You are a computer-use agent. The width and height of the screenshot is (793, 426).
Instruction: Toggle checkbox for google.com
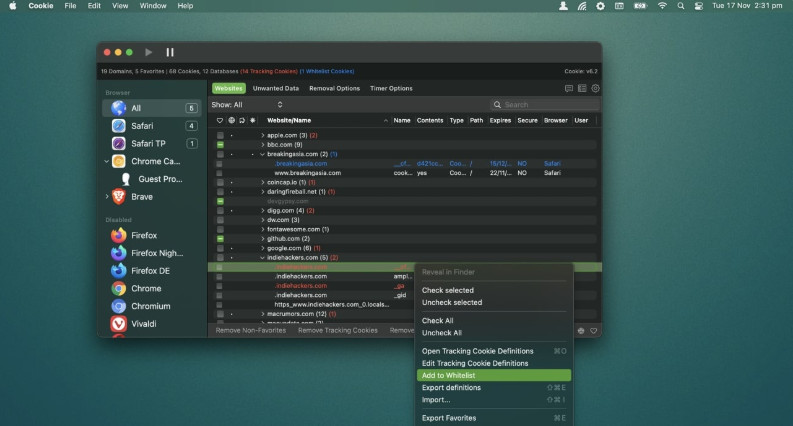coord(220,248)
